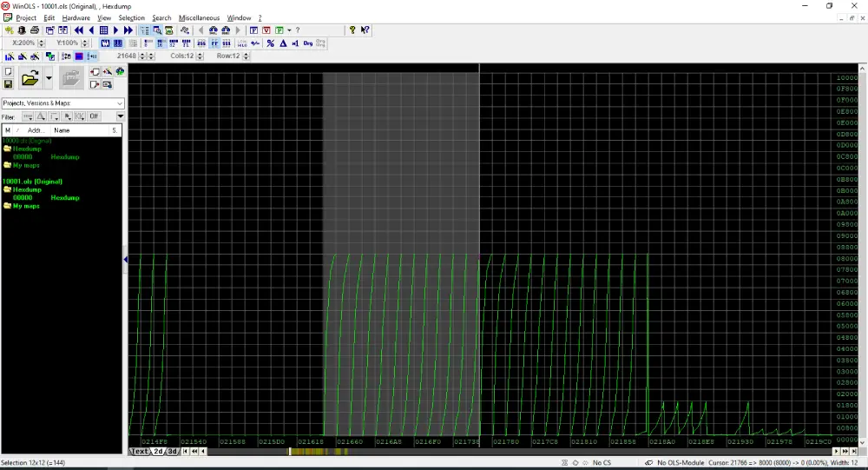Click the blue collapse arrow on panel edge
Screen dimensions: 868x470
point(125,260)
